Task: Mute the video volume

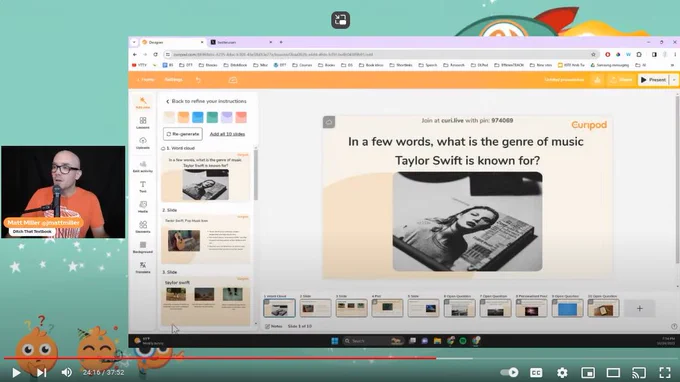Action: click(66, 372)
